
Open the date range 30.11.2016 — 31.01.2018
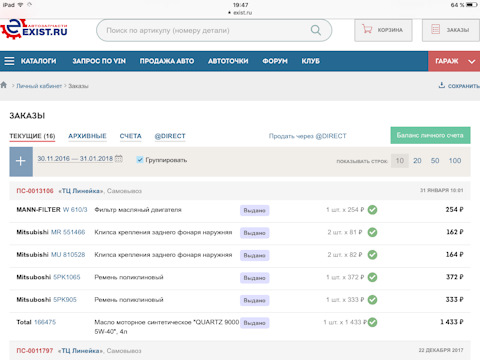click(x=75, y=159)
